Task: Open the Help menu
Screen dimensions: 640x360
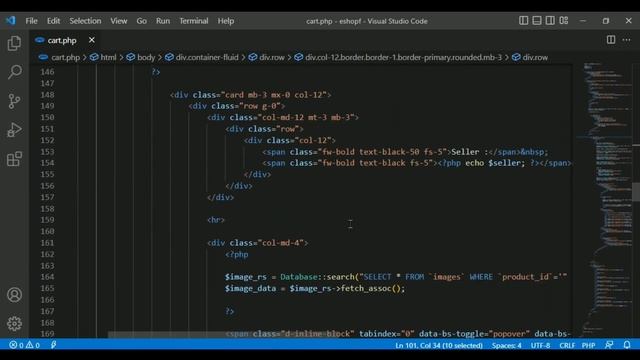Action: pyautogui.click(x=226, y=21)
